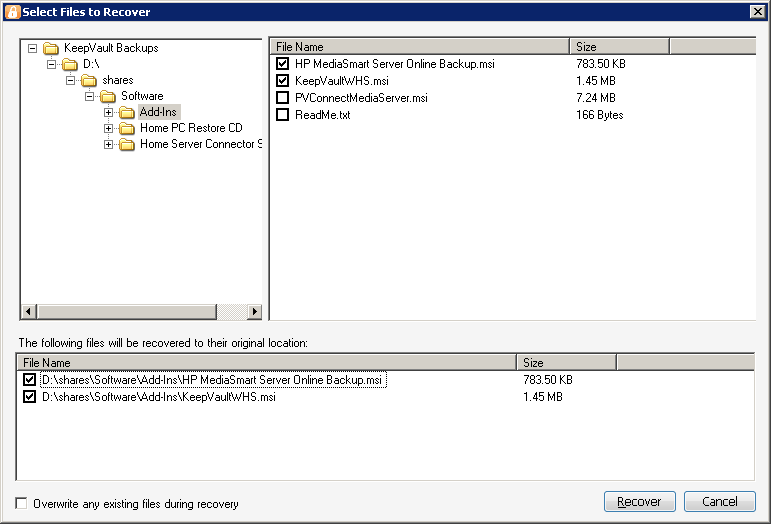
Task: Uncheck KeepVaultWHS.msi in the upper file list
Action: pos(282,81)
